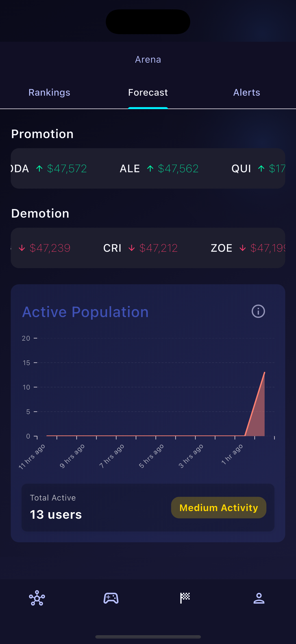296x644 pixels.
Task: Tap the $47,572 promotion price
Action: click(67, 168)
